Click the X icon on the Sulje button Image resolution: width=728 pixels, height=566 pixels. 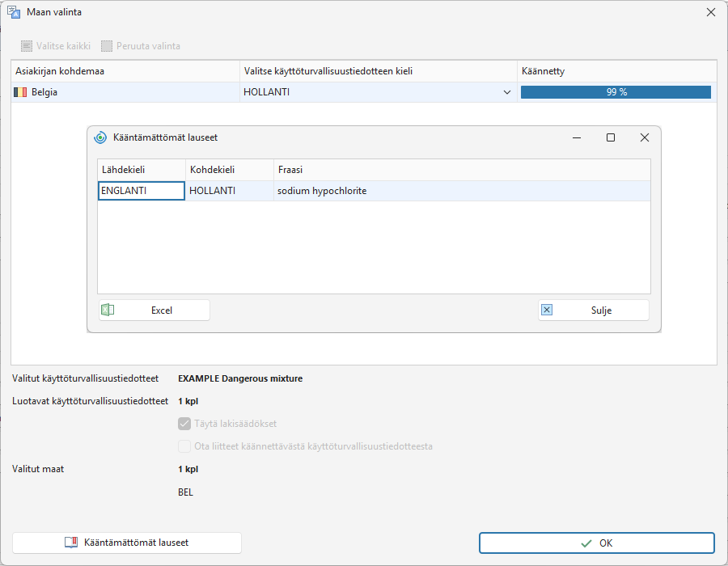point(547,310)
